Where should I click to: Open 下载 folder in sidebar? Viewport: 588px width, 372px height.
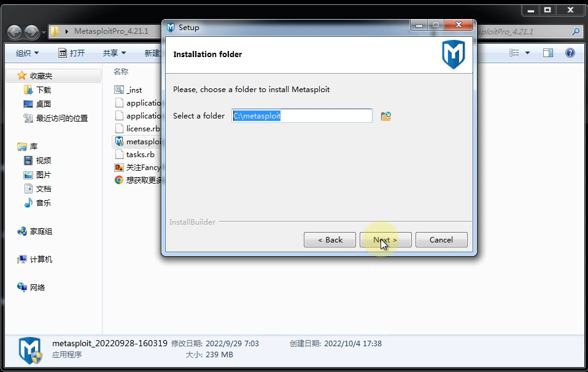(37, 90)
